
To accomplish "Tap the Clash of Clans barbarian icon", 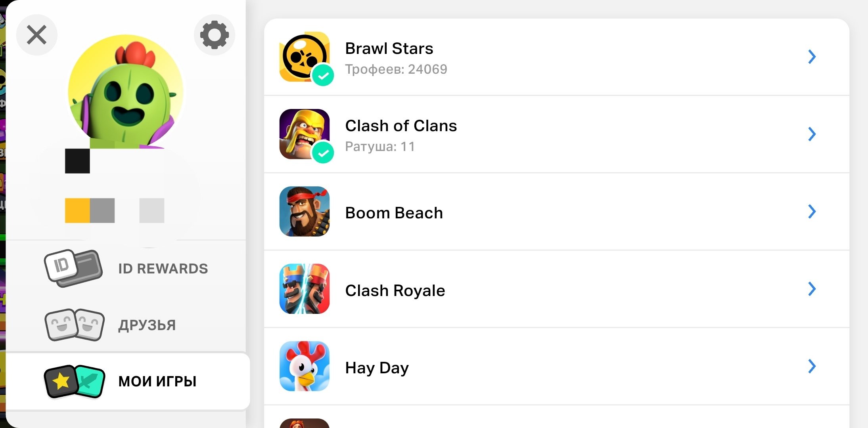I will pyautogui.click(x=305, y=134).
